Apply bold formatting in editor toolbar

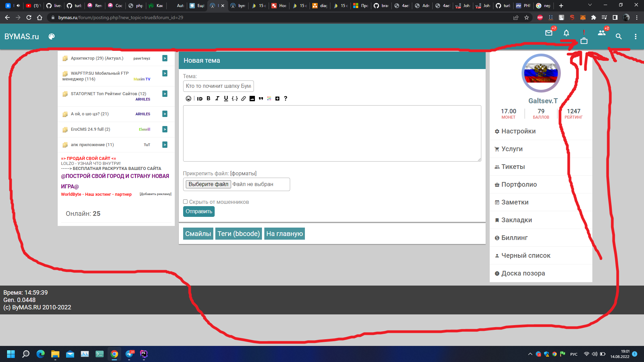click(x=208, y=99)
